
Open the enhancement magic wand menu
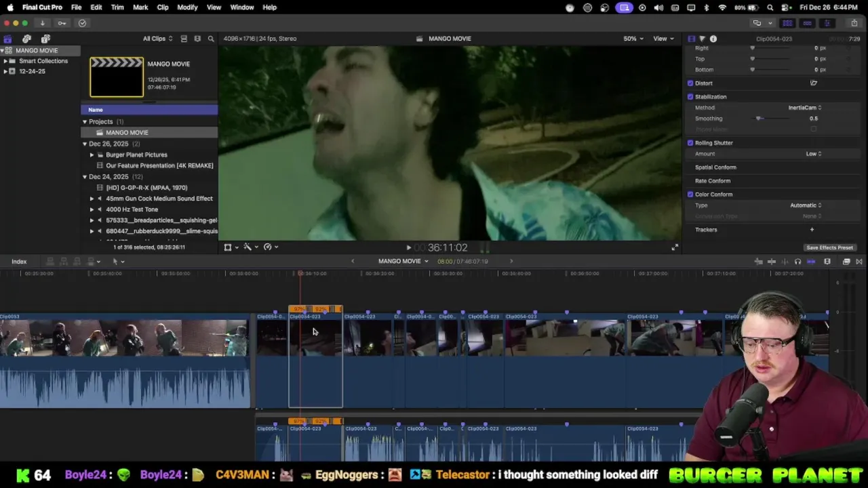(251, 247)
